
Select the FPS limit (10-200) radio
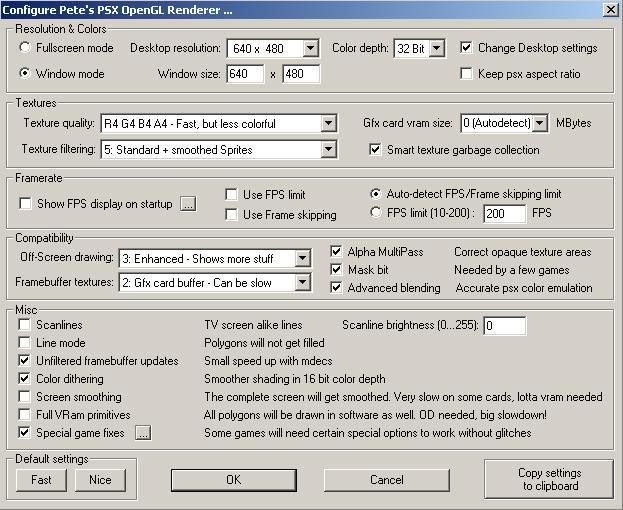(x=375, y=212)
